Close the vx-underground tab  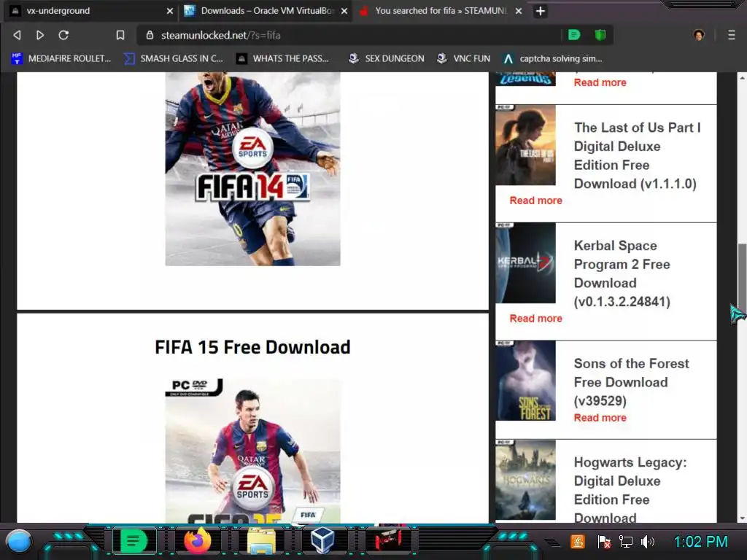click(x=169, y=11)
